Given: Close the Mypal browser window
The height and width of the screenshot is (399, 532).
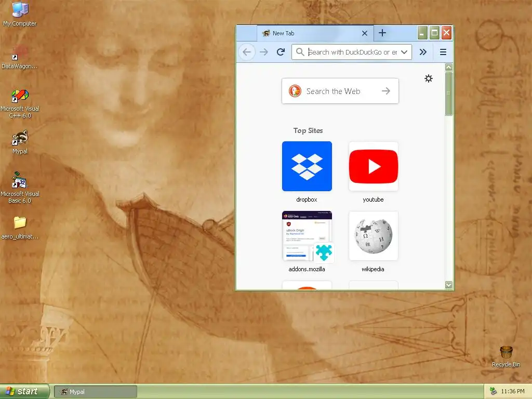Looking at the screenshot, I should tap(446, 33).
